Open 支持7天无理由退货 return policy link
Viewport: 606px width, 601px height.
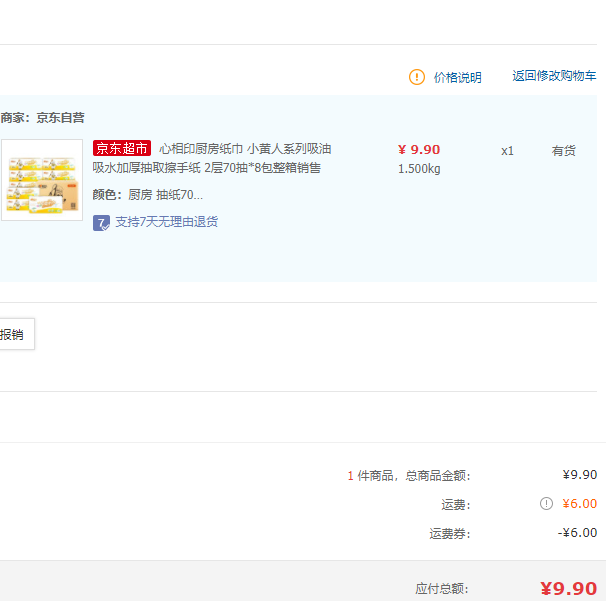167,222
